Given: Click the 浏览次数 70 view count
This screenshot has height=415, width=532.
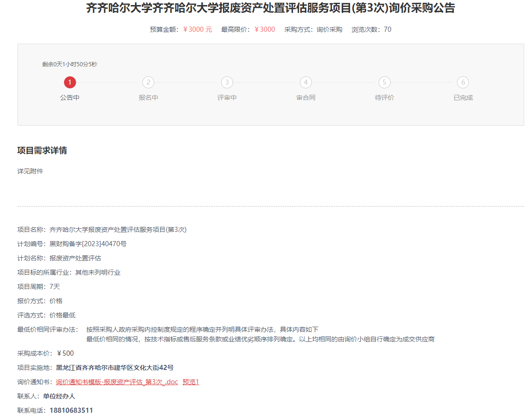Looking at the screenshot, I should pyautogui.click(x=371, y=29).
